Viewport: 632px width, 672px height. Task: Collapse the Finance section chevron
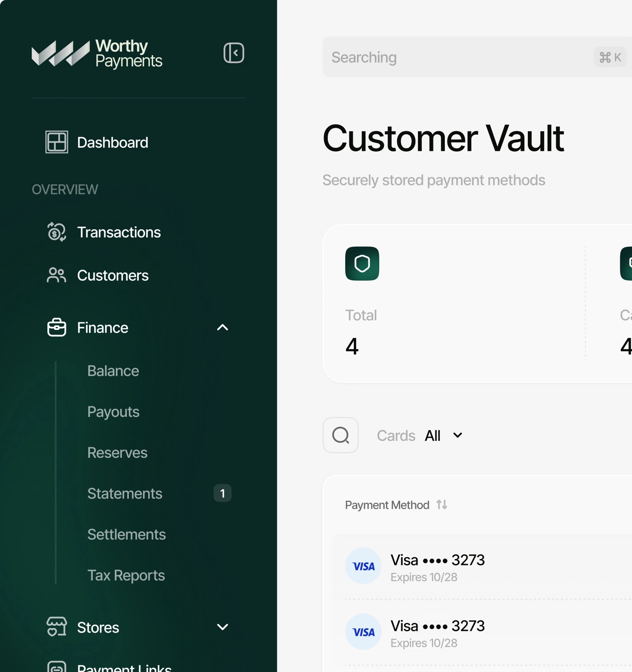[222, 327]
